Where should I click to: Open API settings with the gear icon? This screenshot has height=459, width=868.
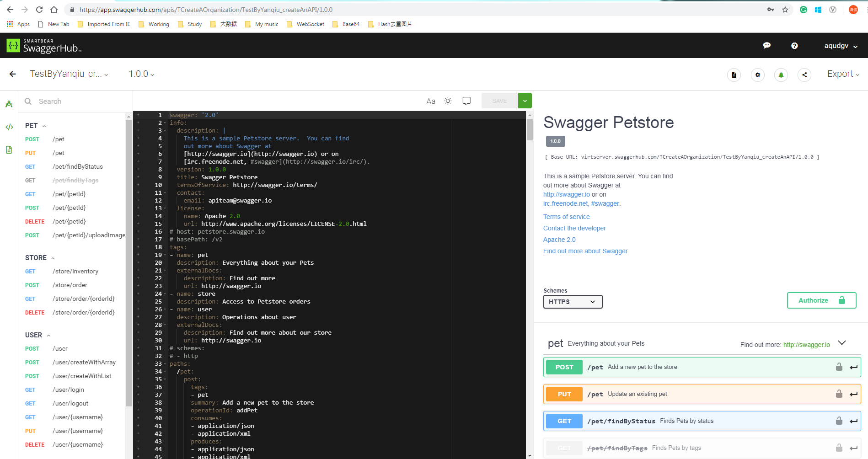click(757, 75)
